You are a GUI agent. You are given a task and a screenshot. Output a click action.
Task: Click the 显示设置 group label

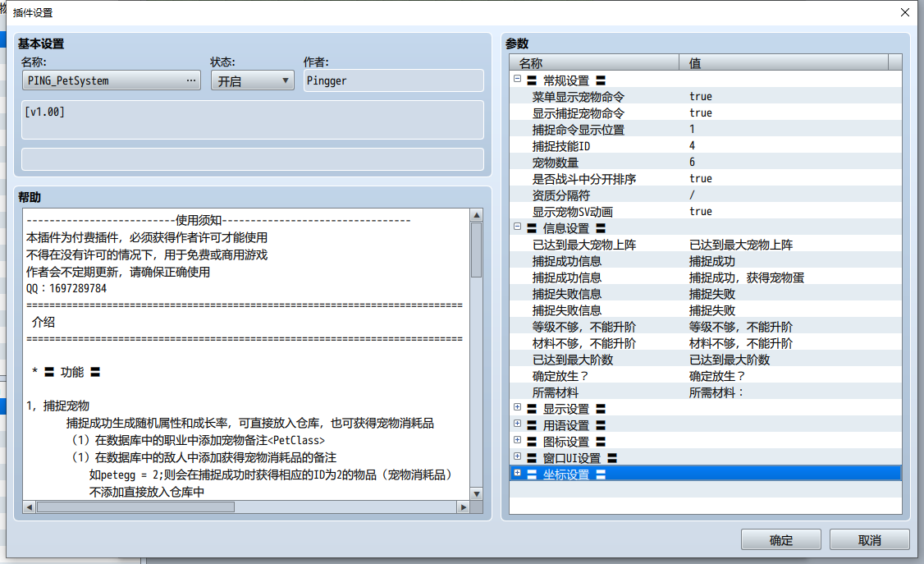(565, 409)
